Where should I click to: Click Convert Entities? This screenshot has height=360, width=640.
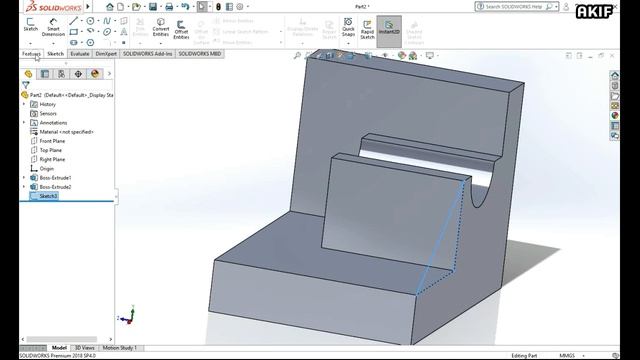[x=161, y=27]
